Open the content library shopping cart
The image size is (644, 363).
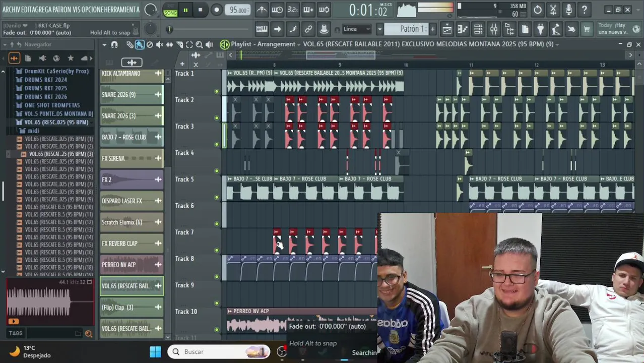point(587,29)
